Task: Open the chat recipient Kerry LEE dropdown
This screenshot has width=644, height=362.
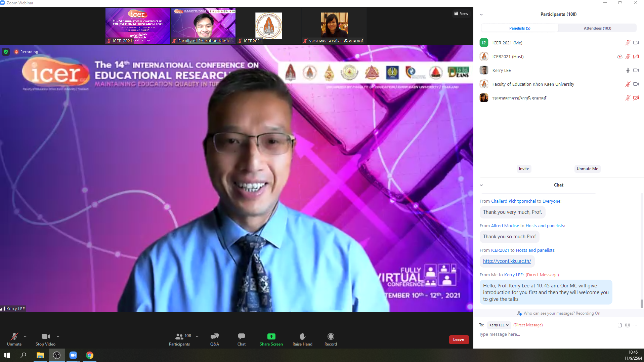Action: pos(499,325)
